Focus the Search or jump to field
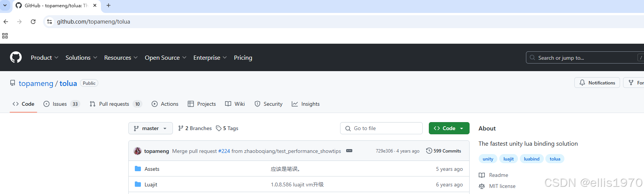 point(585,57)
